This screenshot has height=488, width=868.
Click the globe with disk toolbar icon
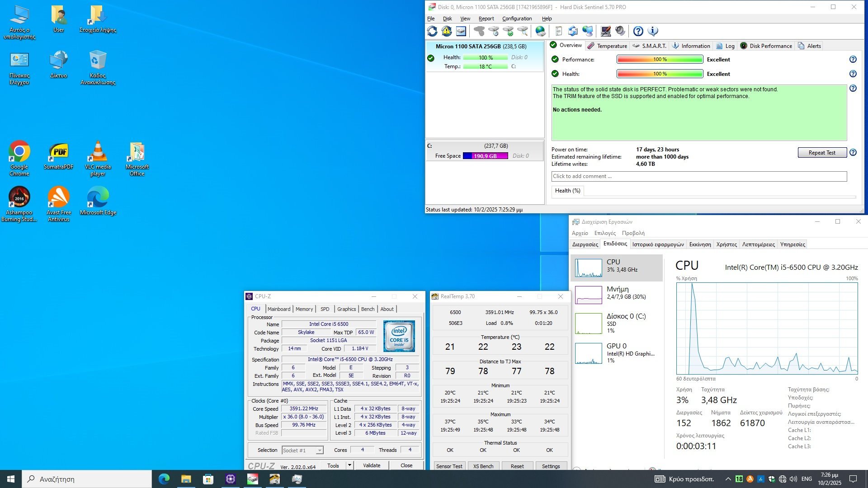pos(541,31)
